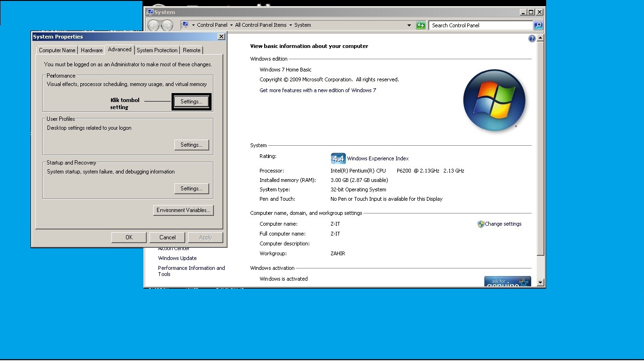The image size is (644, 362).
Task: Expand dropdown arrow before System breadcrumb
Action: click(x=291, y=25)
